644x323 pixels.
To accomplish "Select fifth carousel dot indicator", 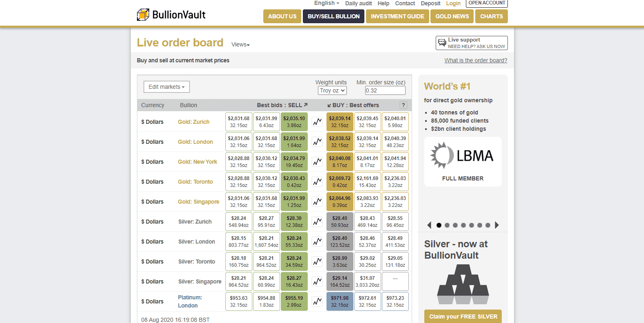I will (x=472, y=225).
